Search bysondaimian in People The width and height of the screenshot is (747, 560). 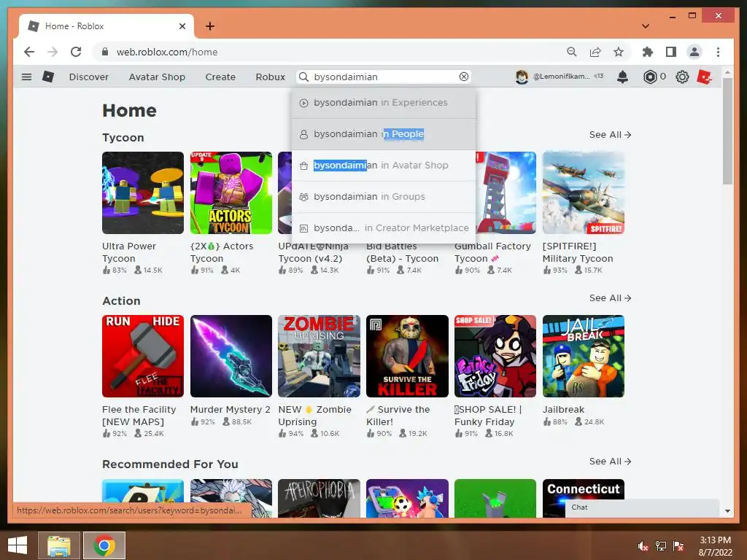click(x=384, y=134)
